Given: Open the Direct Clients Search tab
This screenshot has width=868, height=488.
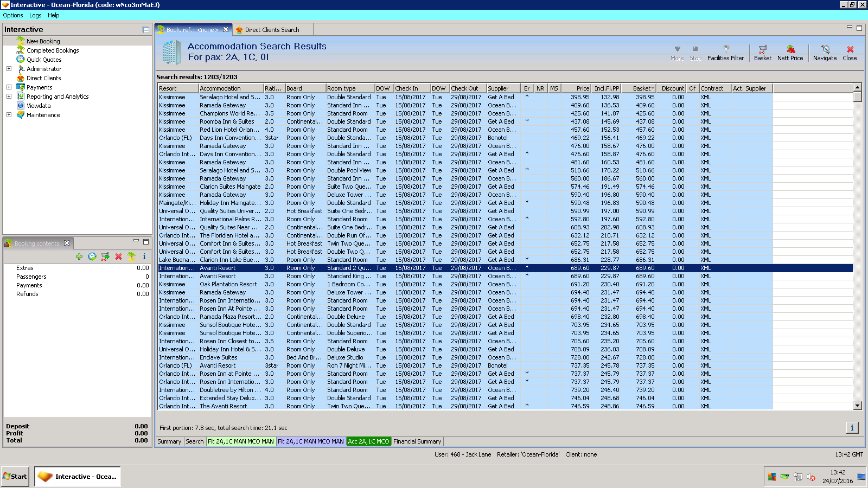Looking at the screenshot, I should [271, 30].
